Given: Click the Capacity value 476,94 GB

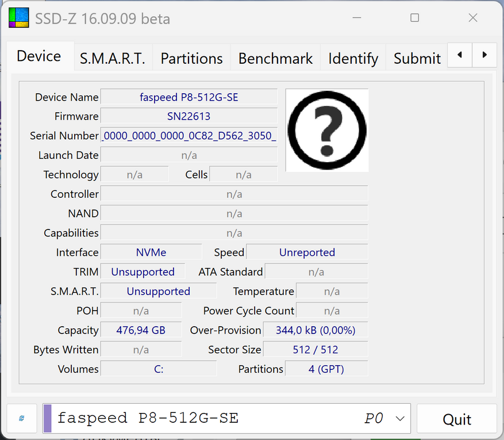Looking at the screenshot, I should tap(141, 330).
